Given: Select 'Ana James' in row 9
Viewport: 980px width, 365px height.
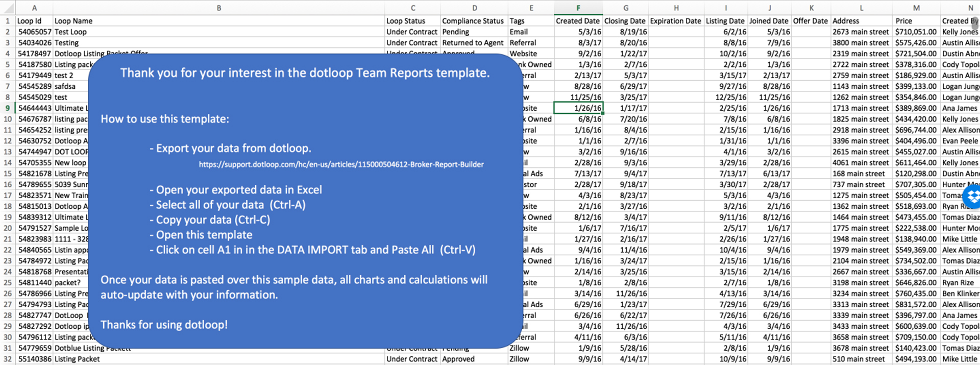Looking at the screenshot, I should (x=960, y=108).
